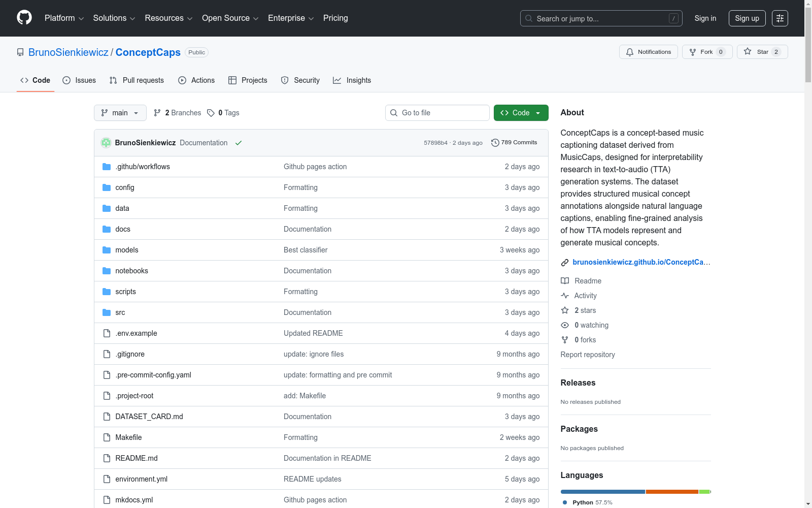Click the BrunoSienkiewicz avatar in commit row

(106, 143)
